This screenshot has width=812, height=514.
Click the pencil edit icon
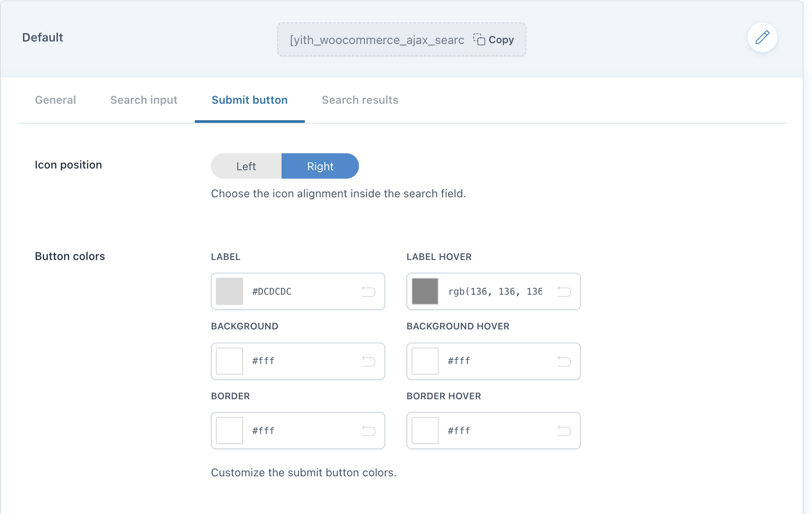click(762, 37)
